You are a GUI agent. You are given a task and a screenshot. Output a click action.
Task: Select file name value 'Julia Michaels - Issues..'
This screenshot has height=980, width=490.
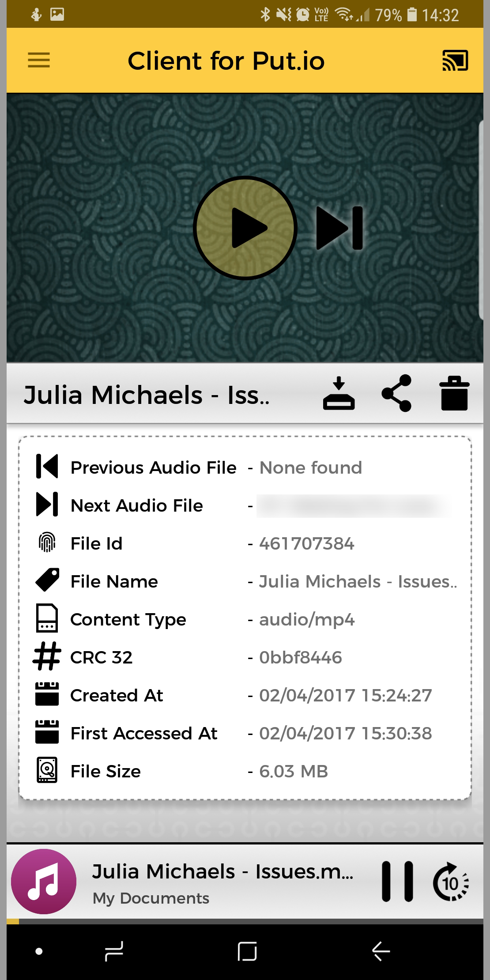coord(358,581)
